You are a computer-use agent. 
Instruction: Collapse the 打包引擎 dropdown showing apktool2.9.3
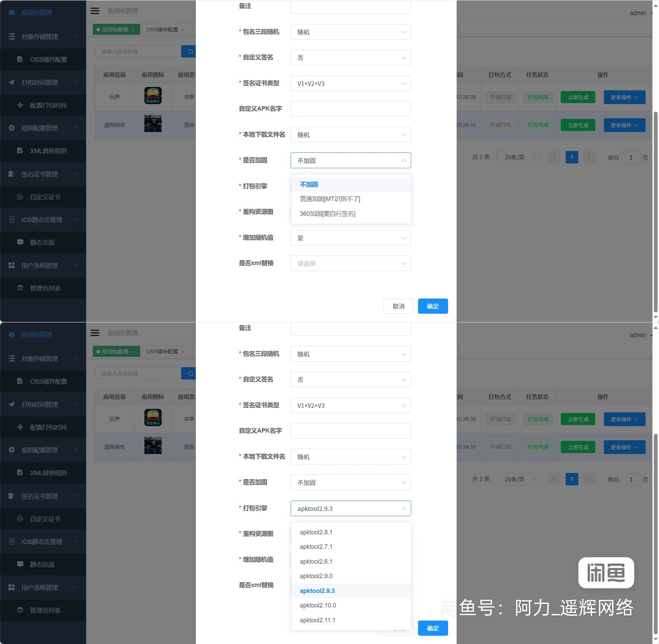tap(351, 509)
